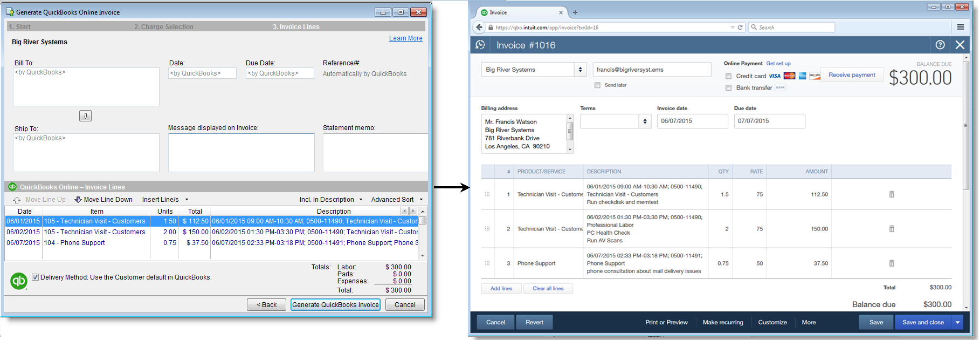Image resolution: width=980 pixels, height=340 pixels.
Task: Click the browser back arrow button
Action: click(x=479, y=28)
